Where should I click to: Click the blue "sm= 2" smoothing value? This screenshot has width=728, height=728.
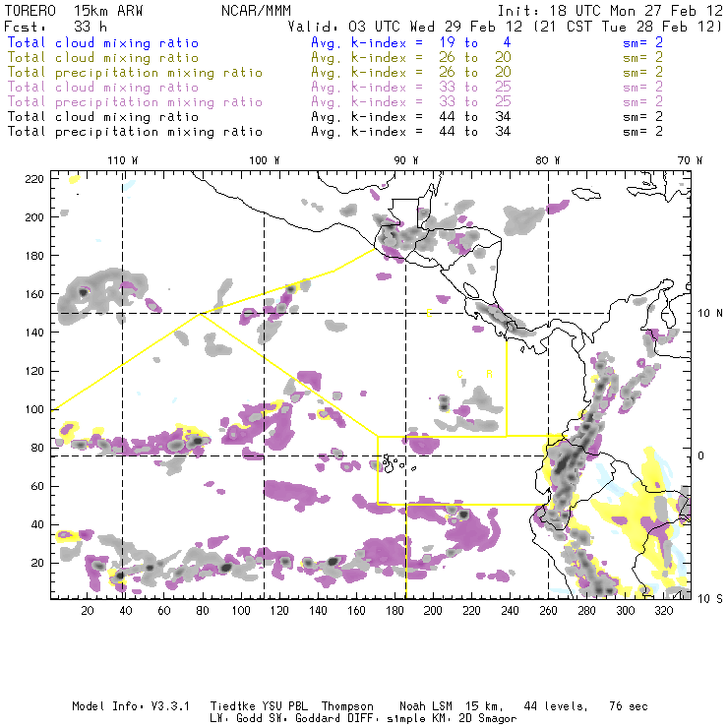tap(642, 42)
